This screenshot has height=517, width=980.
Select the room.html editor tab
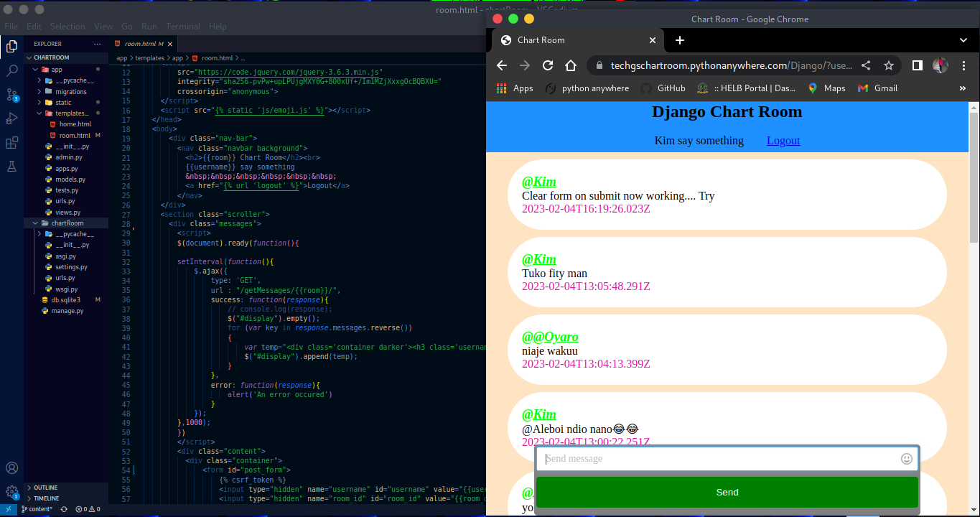[x=140, y=44]
